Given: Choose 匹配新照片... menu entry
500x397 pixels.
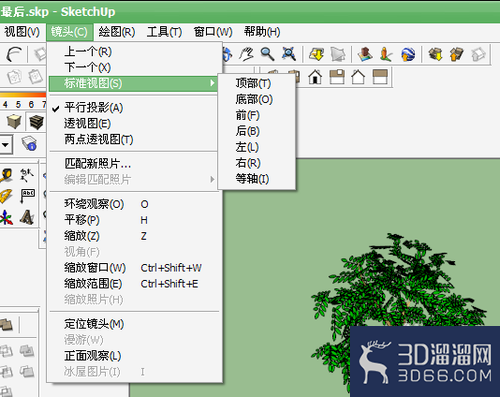Looking at the screenshot, I should (x=133, y=164).
